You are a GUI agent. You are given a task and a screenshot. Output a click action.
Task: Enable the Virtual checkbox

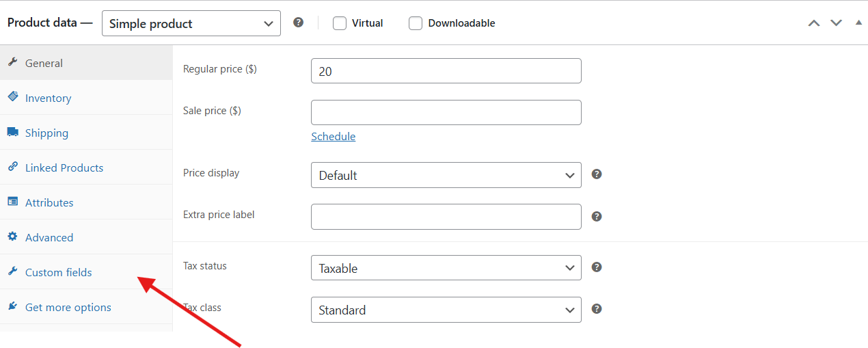point(340,23)
